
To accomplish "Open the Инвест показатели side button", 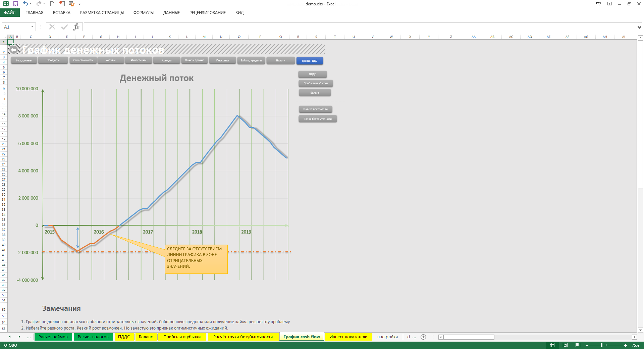I will [316, 109].
